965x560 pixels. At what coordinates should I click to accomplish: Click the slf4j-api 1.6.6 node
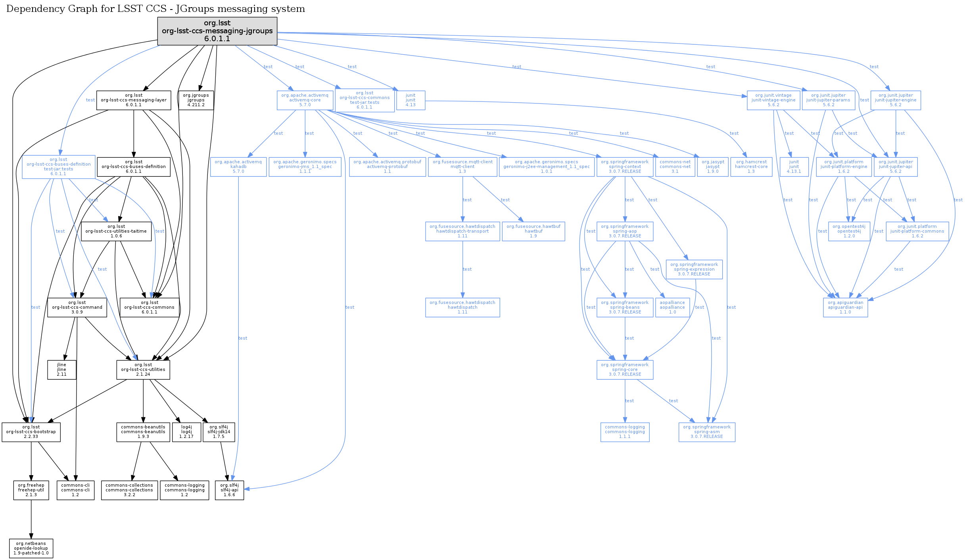coord(229,490)
